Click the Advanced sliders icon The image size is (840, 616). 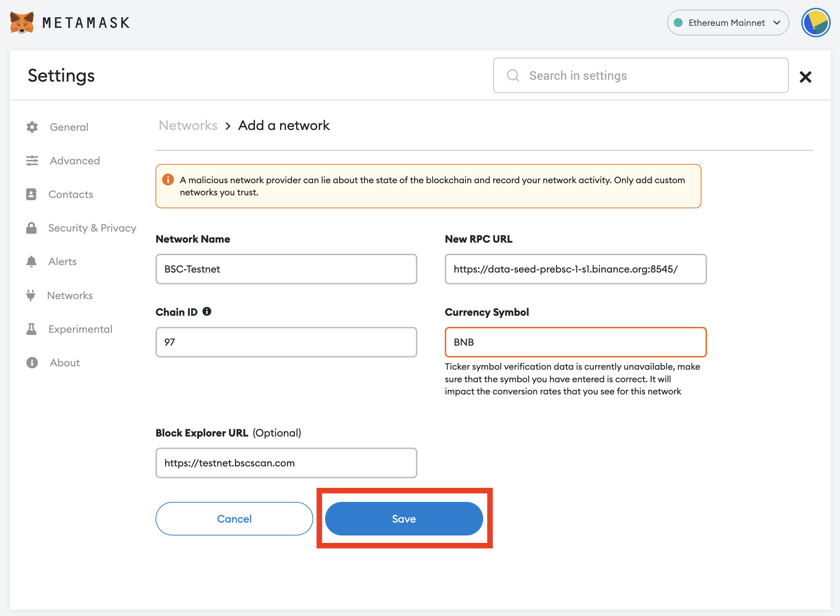(x=32, y=161)
